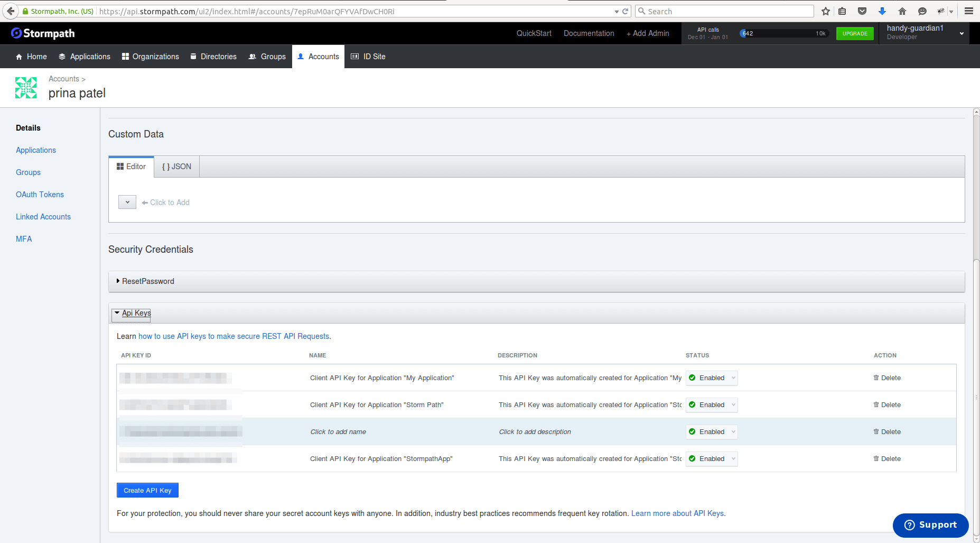Click the reload page icon in URL bar

(x=626, y=11)
